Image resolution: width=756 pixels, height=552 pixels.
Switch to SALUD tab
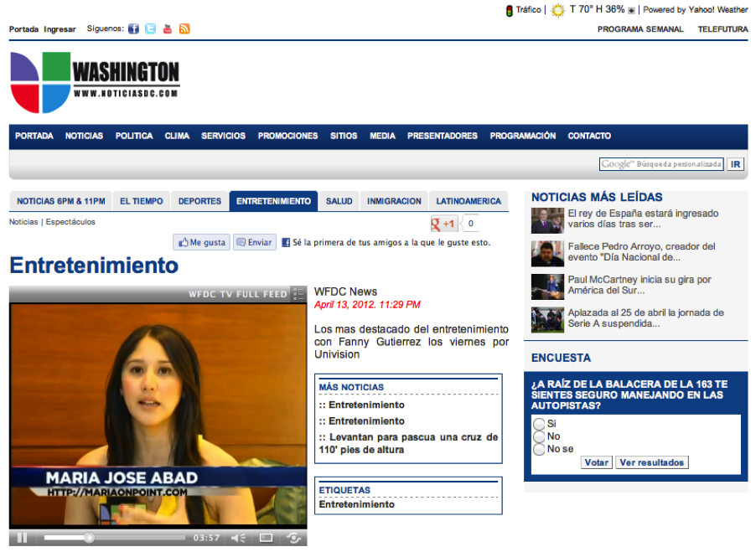(339, 201)
